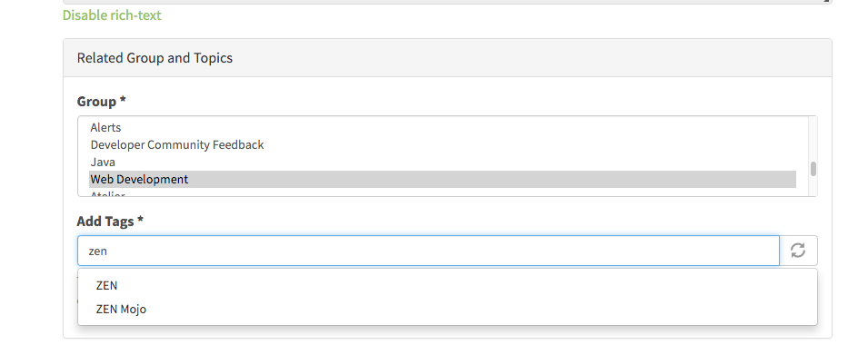Click the Group list scrollbar thumb
The image size is (868, 345).
(813, 169)
